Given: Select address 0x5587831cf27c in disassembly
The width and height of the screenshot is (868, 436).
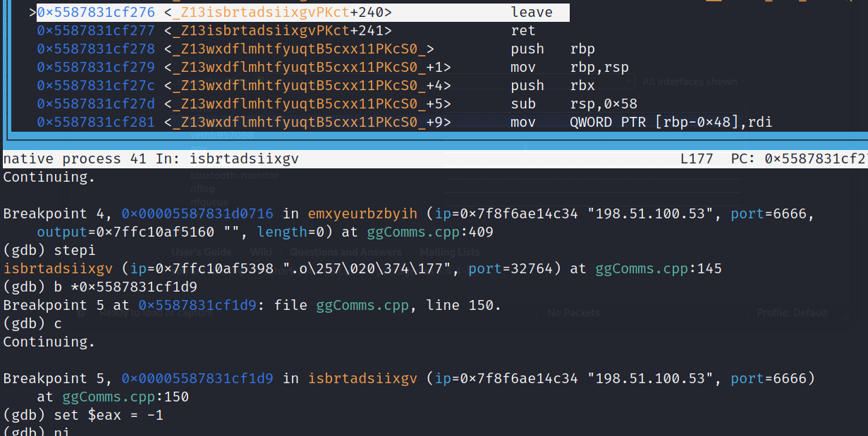Looking at the screenshot, I should (x=97, y=85).
